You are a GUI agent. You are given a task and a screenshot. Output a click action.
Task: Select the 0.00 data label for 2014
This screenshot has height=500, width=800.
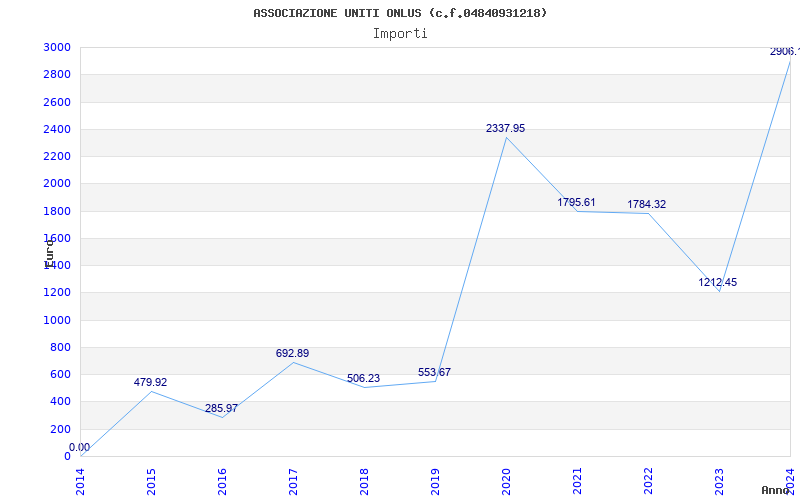coord(80,447)
